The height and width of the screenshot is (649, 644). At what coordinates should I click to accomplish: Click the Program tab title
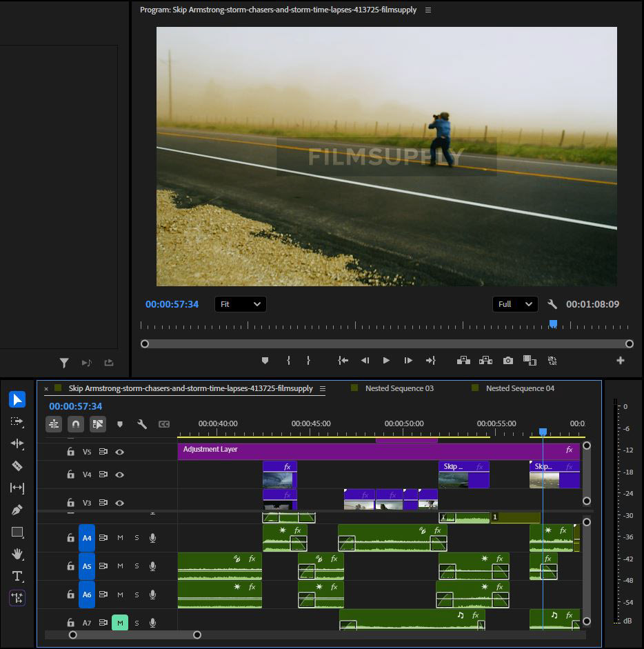[x=278, y=10]
